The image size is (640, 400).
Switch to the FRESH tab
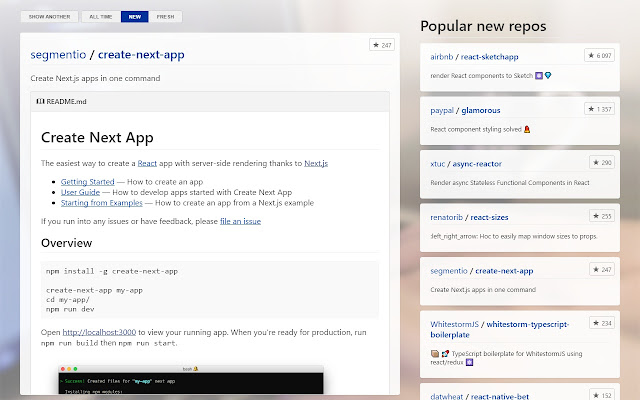click(165, 17)
